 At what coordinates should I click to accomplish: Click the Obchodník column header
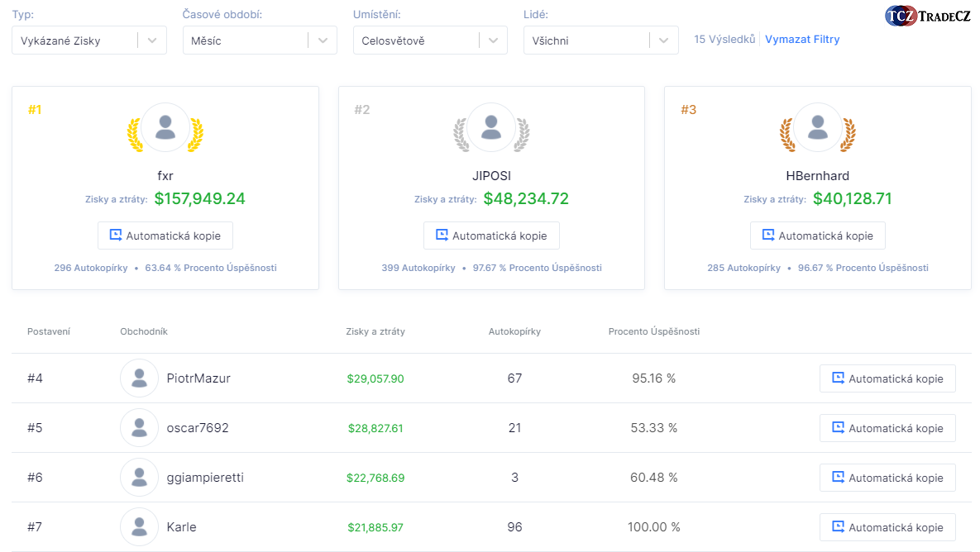(x=143, y=331)
